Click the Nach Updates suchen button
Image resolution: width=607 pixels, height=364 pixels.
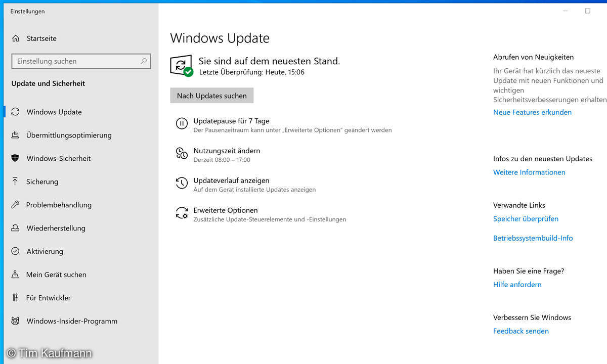point(211,96)
